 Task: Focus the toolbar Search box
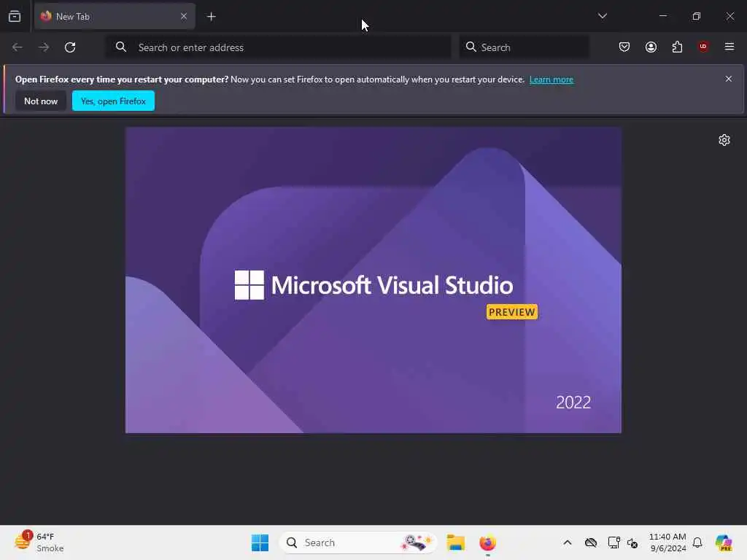point(524,47)
